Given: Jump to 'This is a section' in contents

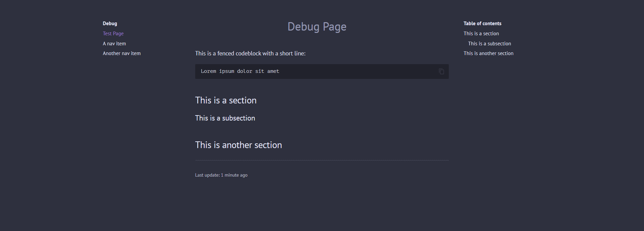Looking at the screenshot, I should (481, 34).
